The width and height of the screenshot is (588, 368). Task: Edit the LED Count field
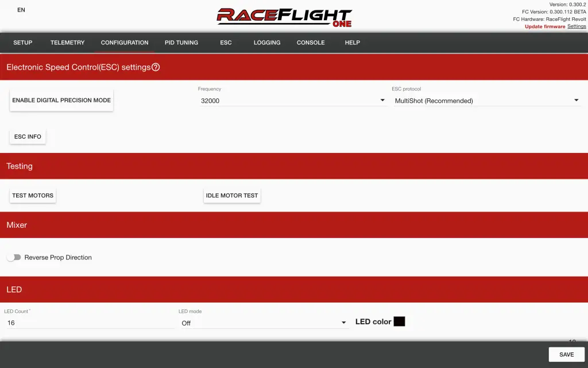[x=86, y=323]
